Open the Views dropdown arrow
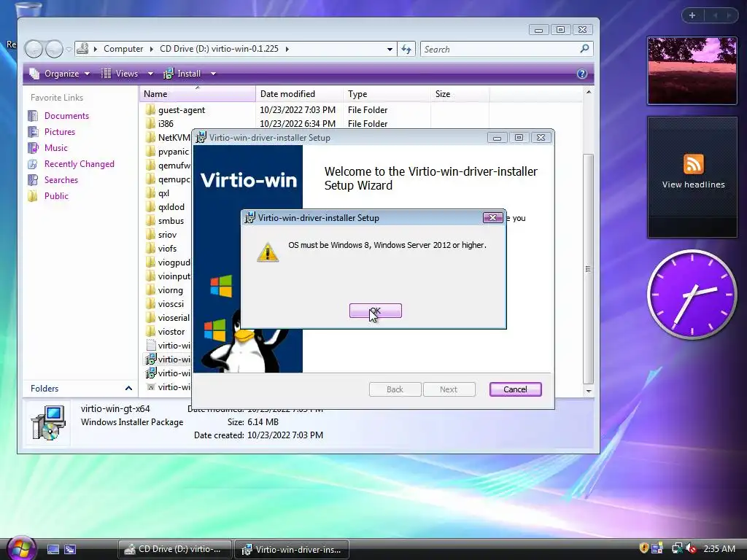The height and width of the screenshot is (560, 747). [150, 74]
